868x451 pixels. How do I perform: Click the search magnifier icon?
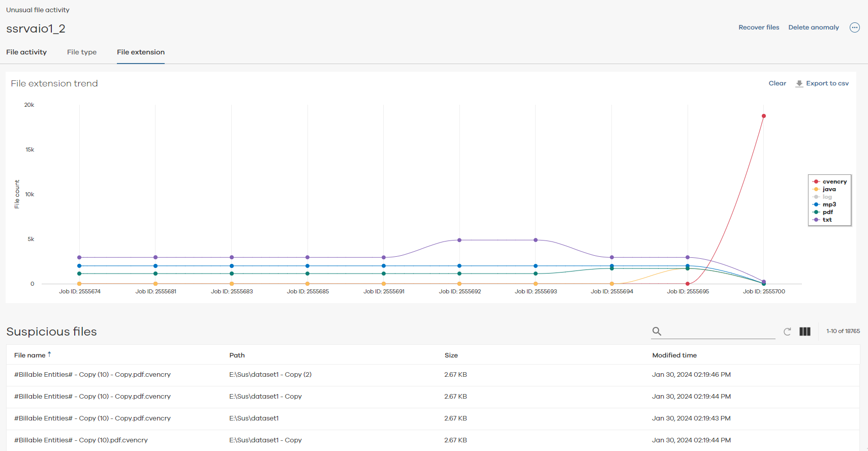click(x=657, y=332)
